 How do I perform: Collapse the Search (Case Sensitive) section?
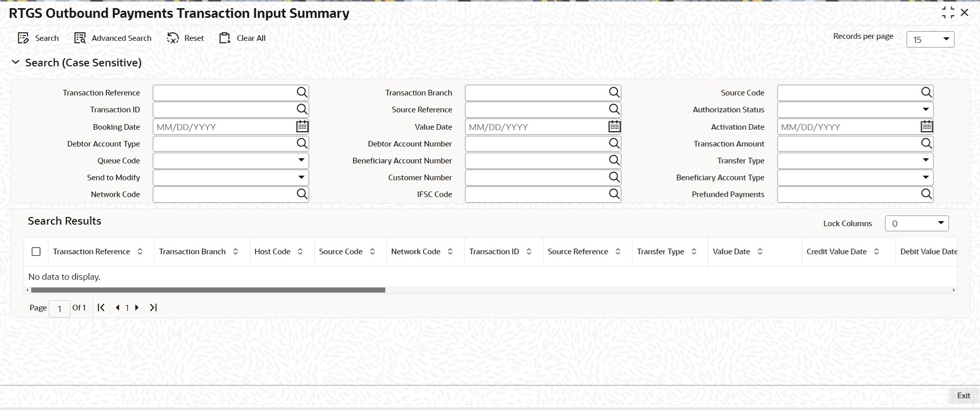(16, 62)
